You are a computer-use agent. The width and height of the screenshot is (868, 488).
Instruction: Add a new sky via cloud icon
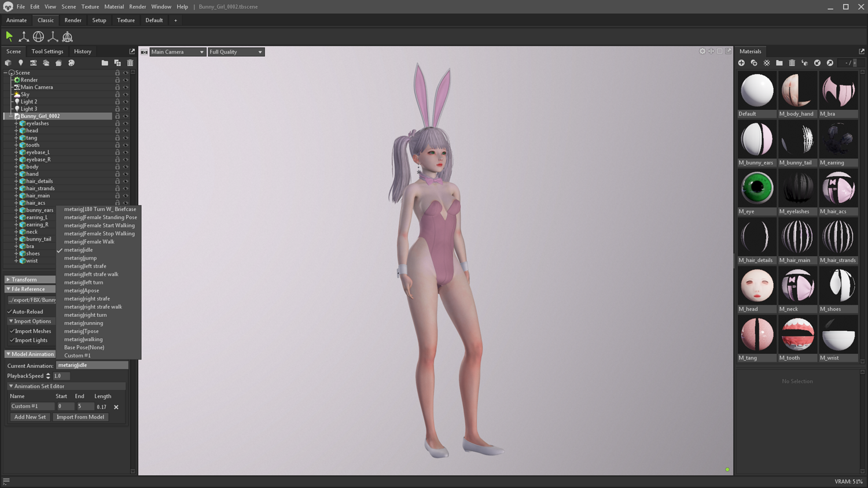[46, 63]
